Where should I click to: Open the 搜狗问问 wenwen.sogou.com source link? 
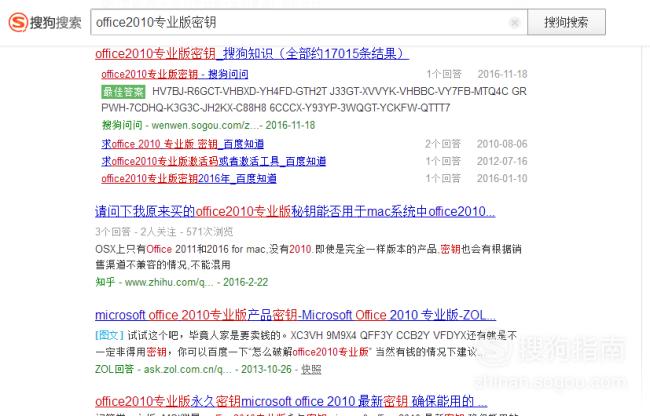[208, 125]
